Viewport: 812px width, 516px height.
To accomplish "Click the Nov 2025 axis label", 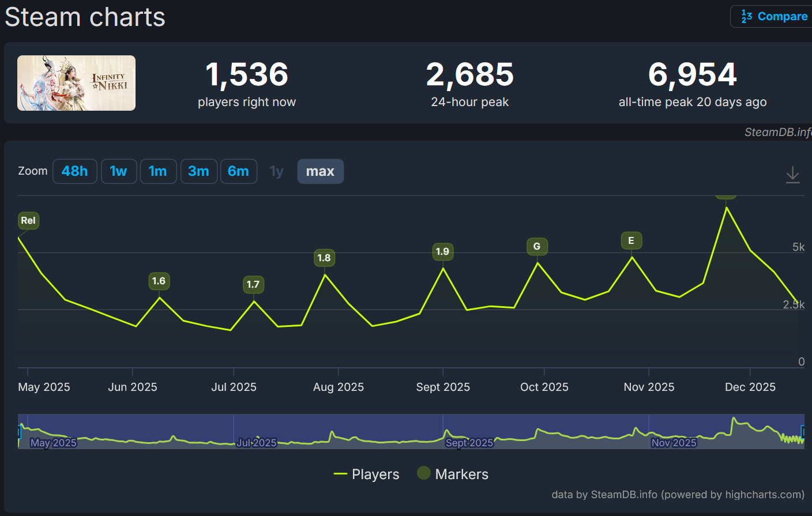I will click(x=649, y=387).
